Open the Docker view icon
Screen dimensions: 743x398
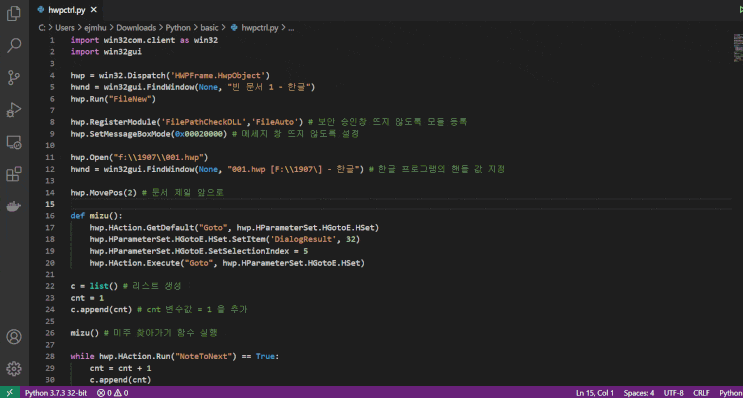coord(14,207)
